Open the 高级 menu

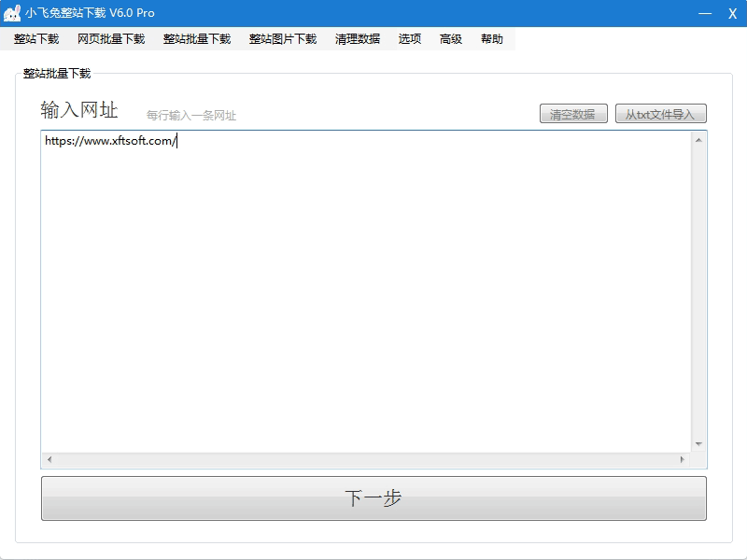click(451, 39)
